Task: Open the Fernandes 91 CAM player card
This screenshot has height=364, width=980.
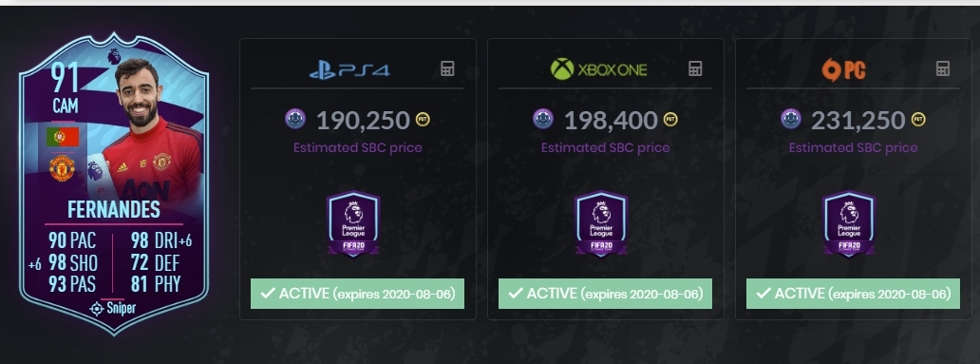Action: click(x=114, y=182)
